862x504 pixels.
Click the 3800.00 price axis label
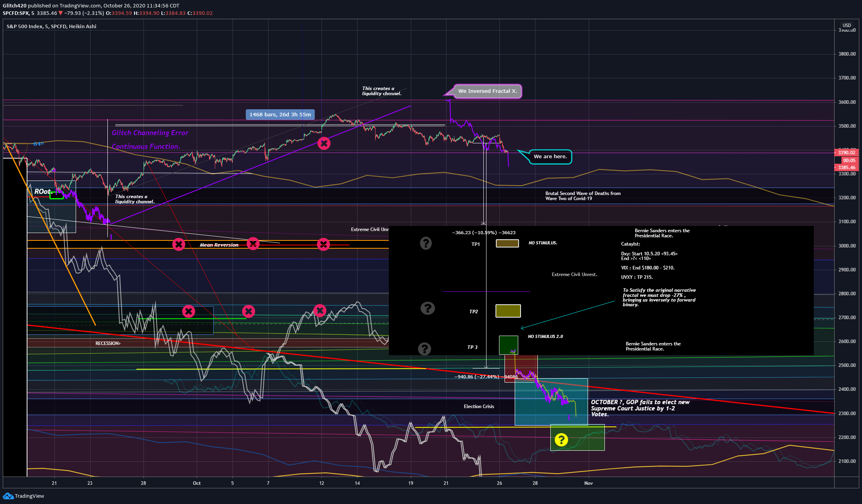point(847,54)
